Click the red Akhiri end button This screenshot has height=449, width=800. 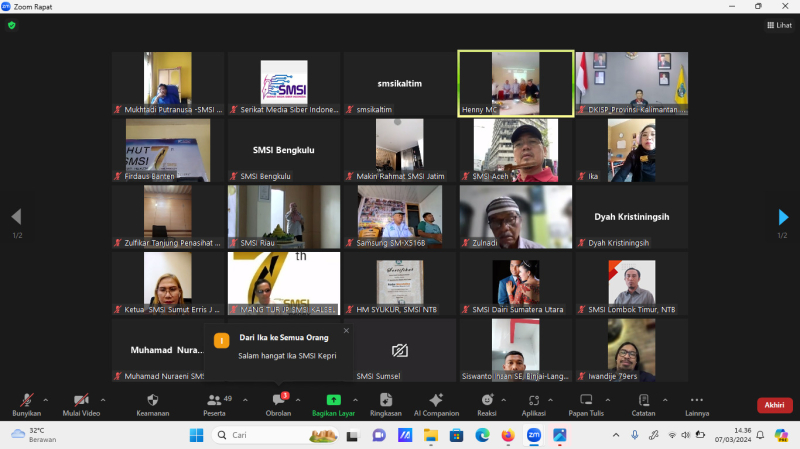774,405
